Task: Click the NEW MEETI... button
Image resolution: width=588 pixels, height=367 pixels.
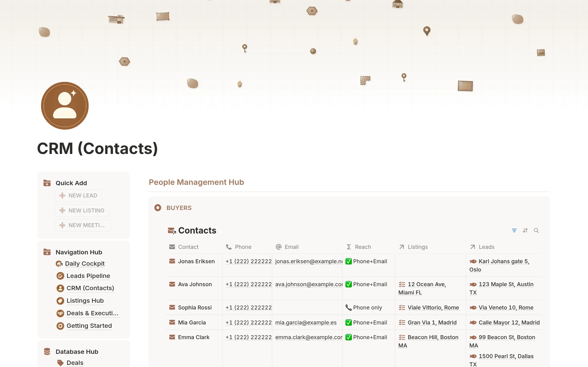Action: coord(83,225)
